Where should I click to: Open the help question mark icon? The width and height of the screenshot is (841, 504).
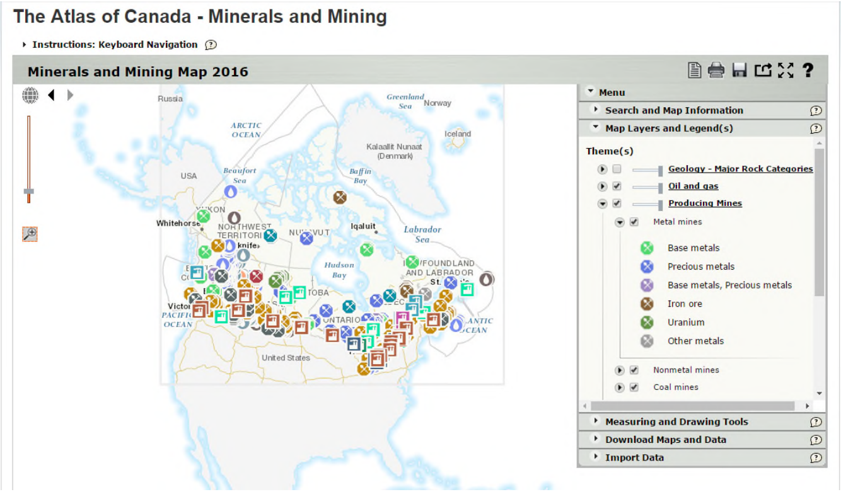[x=808, y=70]
